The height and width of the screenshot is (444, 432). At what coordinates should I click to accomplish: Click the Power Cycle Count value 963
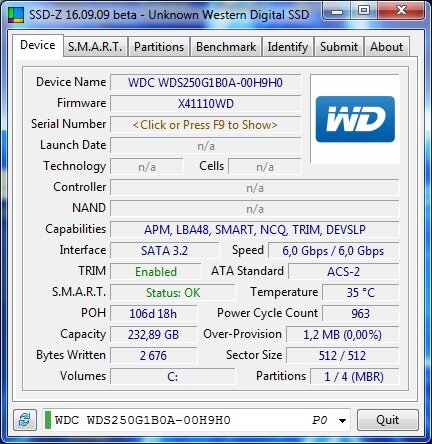[x=361, y=314]
